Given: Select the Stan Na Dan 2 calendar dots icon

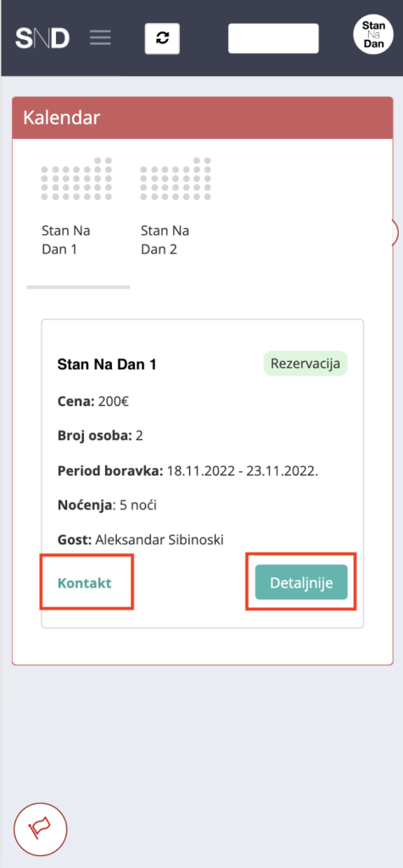Looking at the screenshot, I should tap(176, 178).
